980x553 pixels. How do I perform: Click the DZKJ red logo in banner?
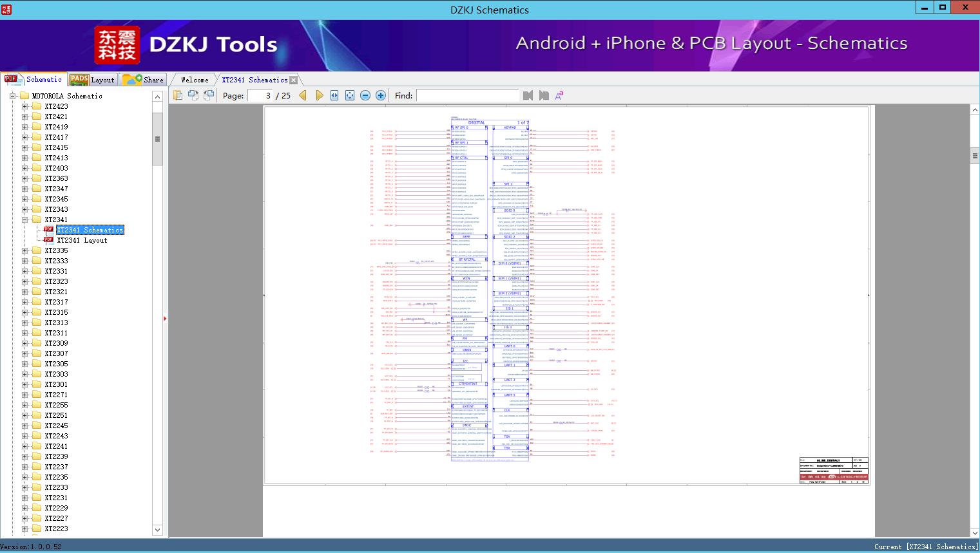click(117, 45)
